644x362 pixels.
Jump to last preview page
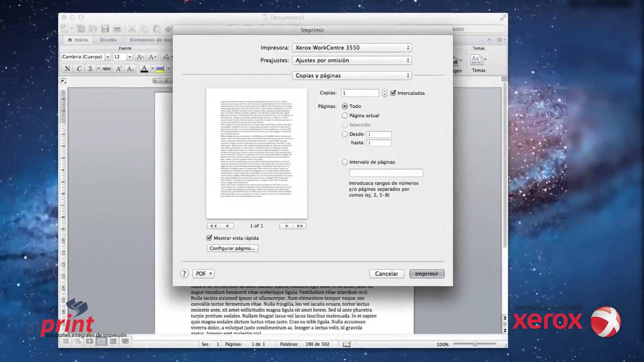pyautogui.click(x=300, y=226)
